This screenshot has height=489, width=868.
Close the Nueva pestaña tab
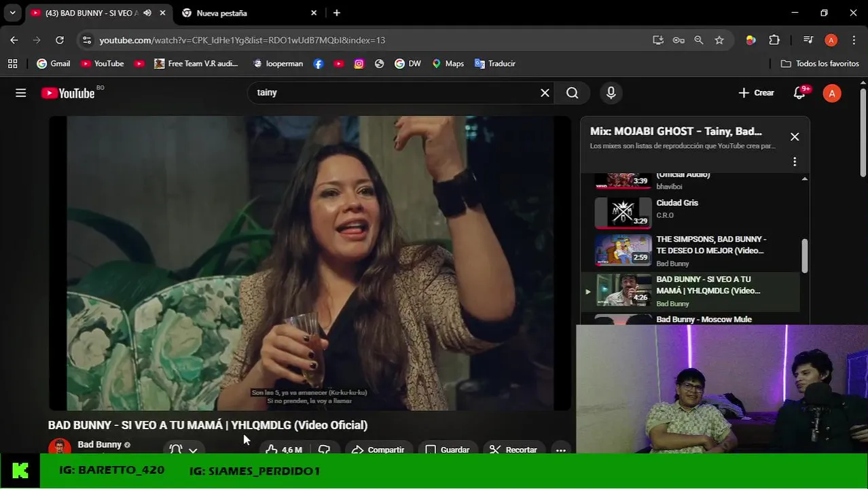pos(314,13)
